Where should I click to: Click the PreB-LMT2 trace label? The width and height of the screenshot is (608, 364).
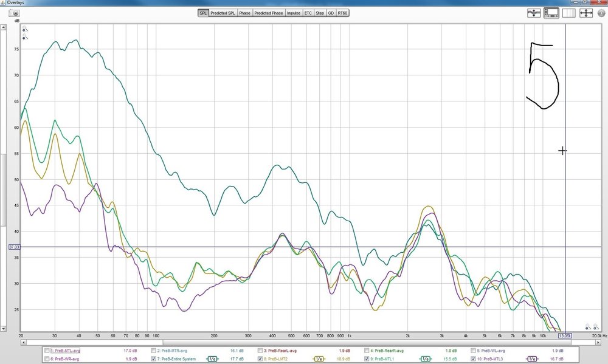pos(275,359)
